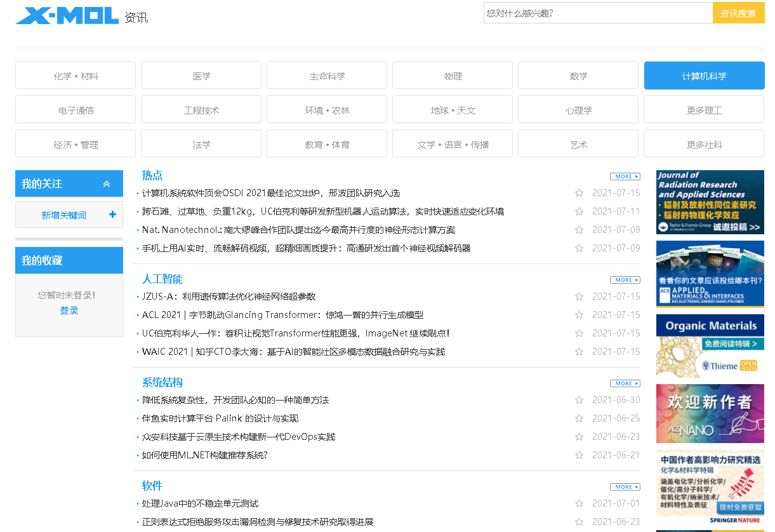Star the JZUS-A genetic algorithm article
775x532 pixels.
[579, 296]
